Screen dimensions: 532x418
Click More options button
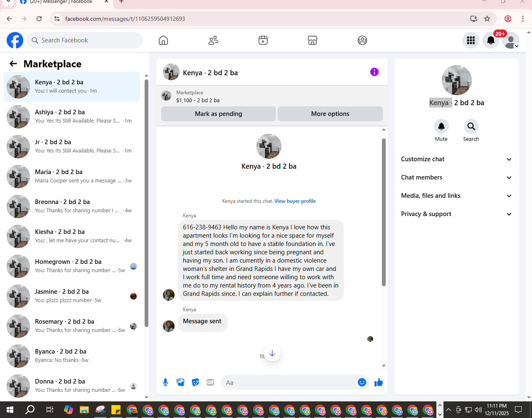pyautogui.click(x=330, y=114)
